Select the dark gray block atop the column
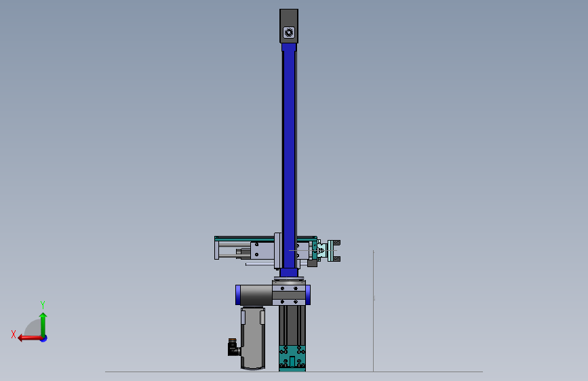This screenshot has width=588, height=381. click(x=289, y=26)
